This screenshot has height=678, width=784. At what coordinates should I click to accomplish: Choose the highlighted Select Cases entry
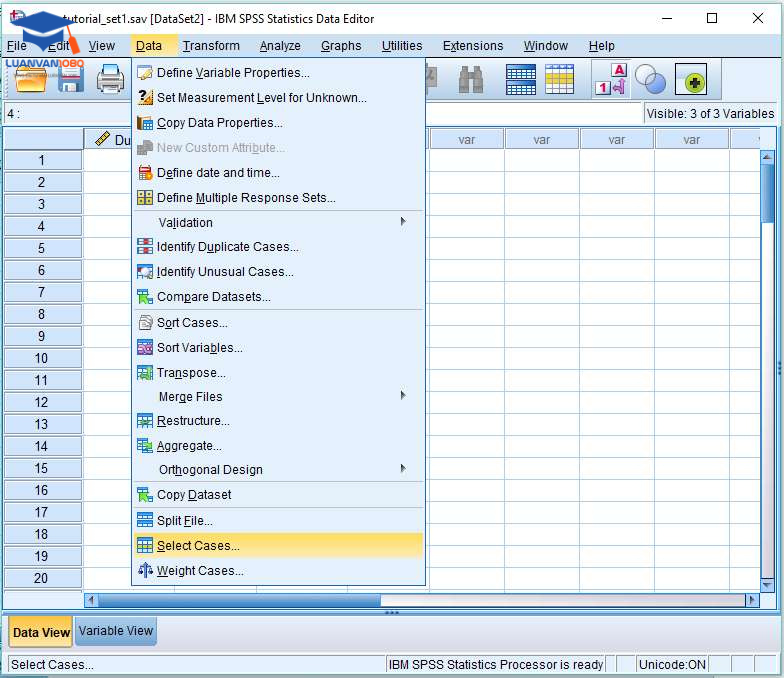(x=278, y=546)
